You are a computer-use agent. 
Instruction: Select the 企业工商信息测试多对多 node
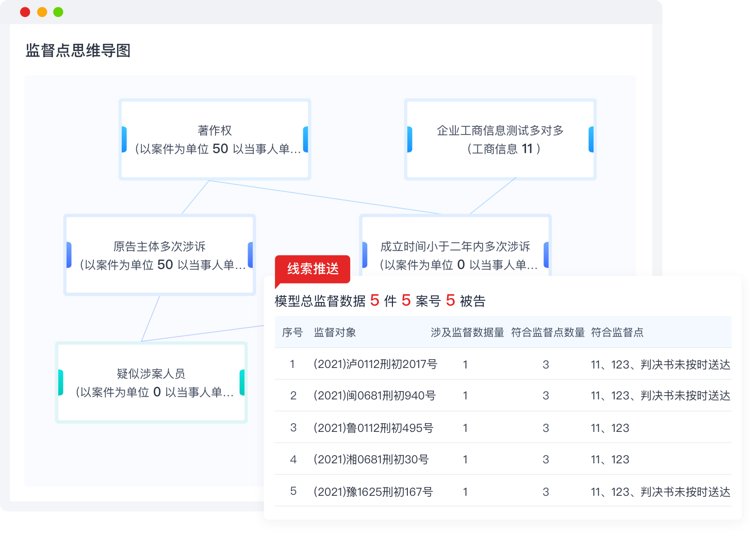click(500, 139)
